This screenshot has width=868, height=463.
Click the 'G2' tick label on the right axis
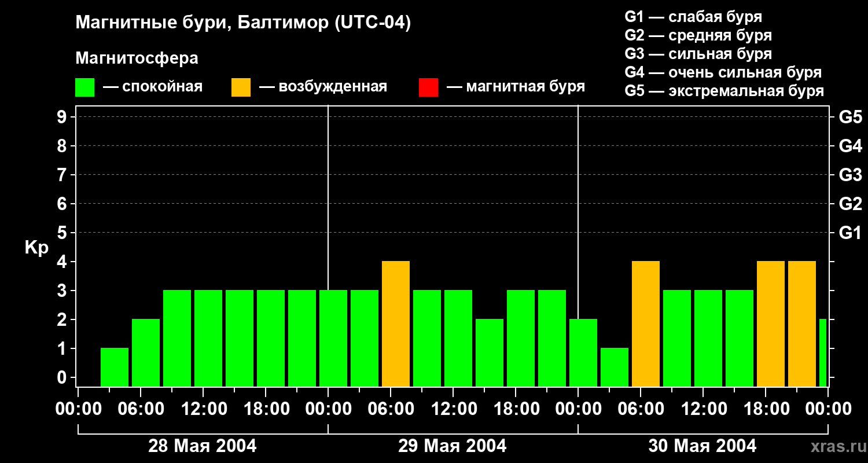851,204
